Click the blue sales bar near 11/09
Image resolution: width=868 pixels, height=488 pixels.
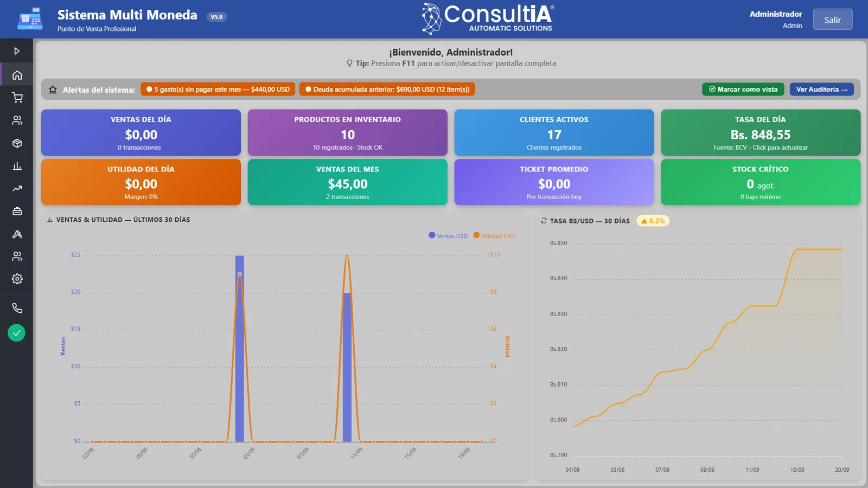347,367
